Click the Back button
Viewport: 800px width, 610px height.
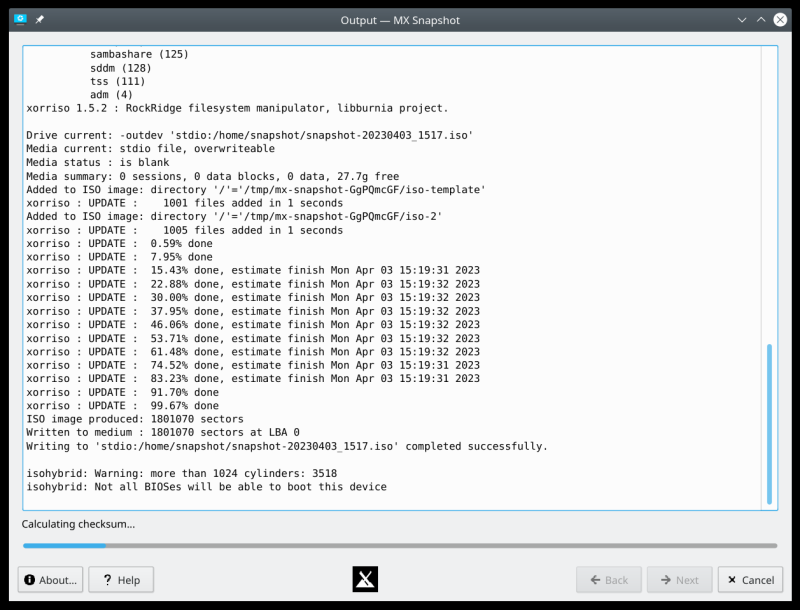click(609, 579)
